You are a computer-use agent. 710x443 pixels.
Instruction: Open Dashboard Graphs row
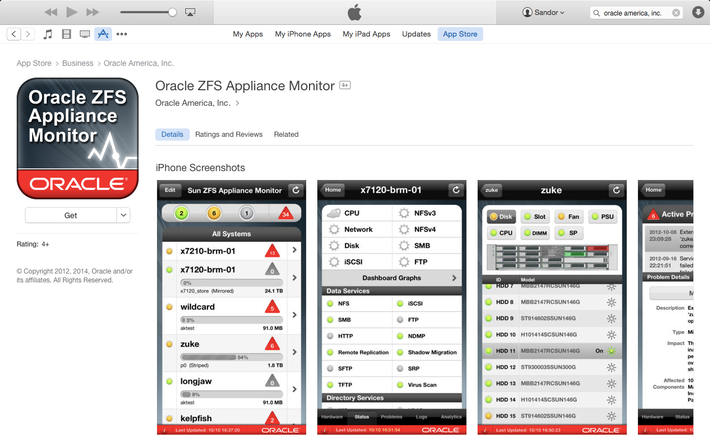(x=392, y=278)
